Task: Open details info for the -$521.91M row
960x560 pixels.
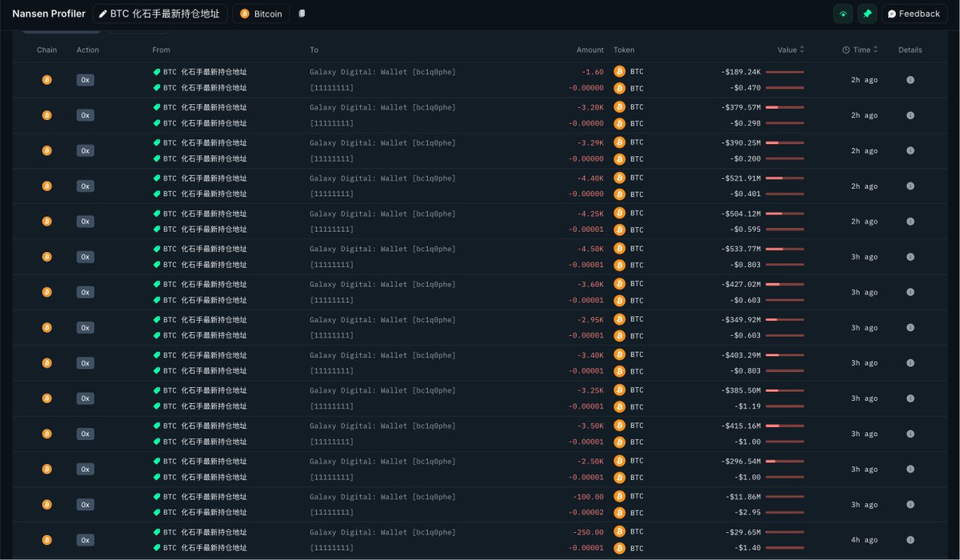Action: (x=910, y=186)
